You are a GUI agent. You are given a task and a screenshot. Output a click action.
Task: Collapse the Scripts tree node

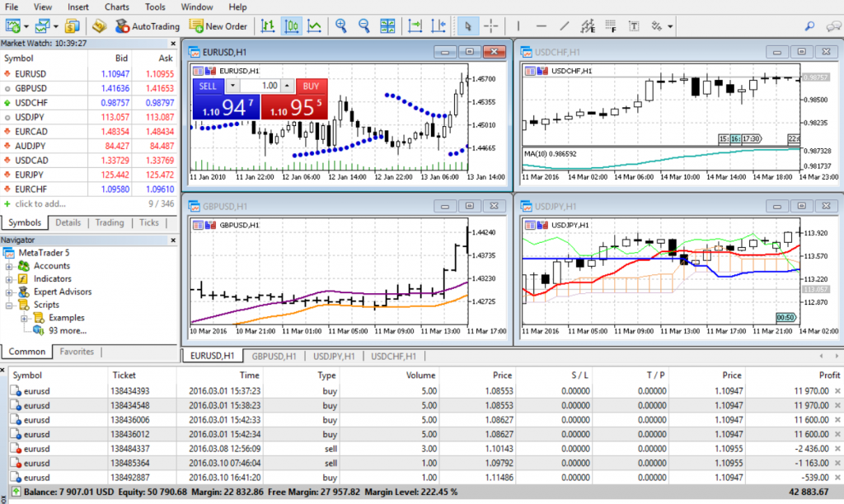[9, 305]
